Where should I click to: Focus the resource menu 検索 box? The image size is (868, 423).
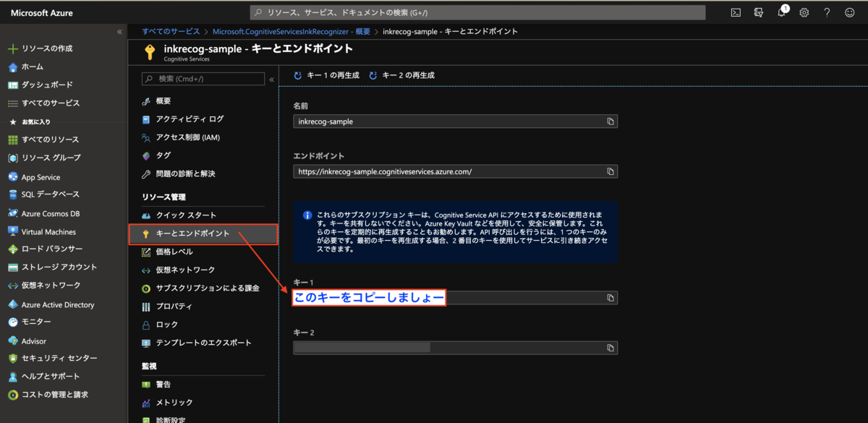[203, 79]
